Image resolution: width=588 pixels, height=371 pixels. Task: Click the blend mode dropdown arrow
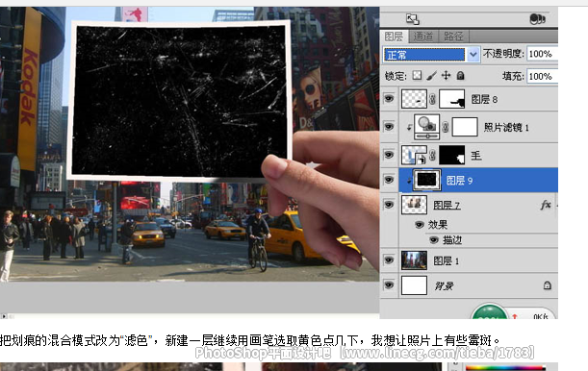coord(473,55)
